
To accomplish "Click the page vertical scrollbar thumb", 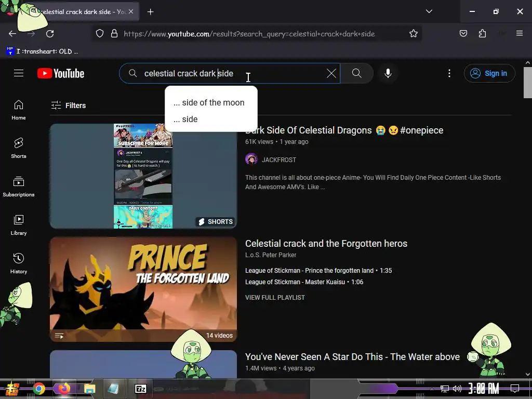I will point(528,83).
